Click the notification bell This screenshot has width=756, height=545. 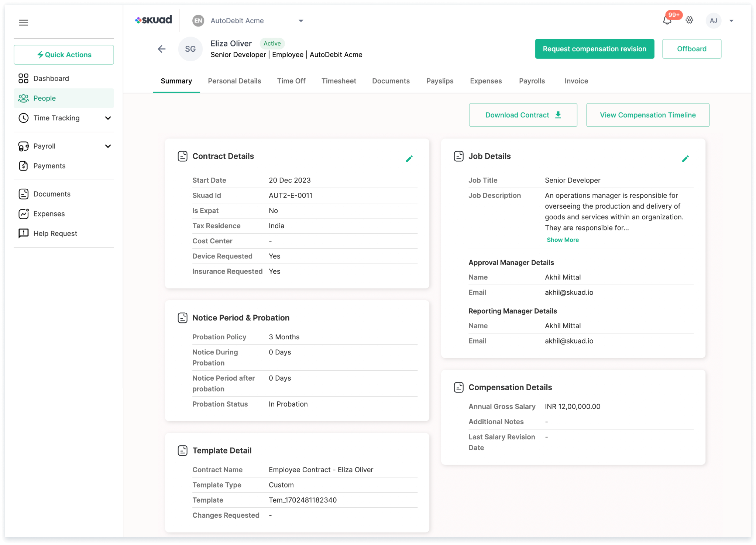coord(667,21)
